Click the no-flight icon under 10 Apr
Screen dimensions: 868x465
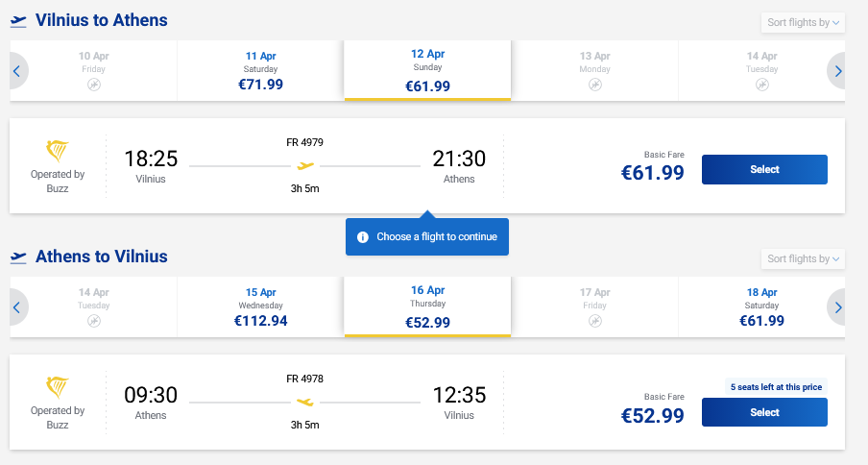point(93,85)
